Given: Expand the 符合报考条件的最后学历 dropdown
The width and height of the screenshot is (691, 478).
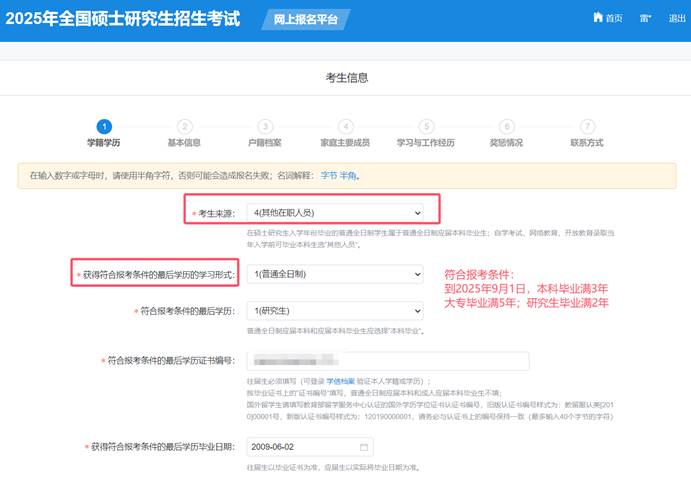Looking at the screenshot, I should click(x=334, y=311).
